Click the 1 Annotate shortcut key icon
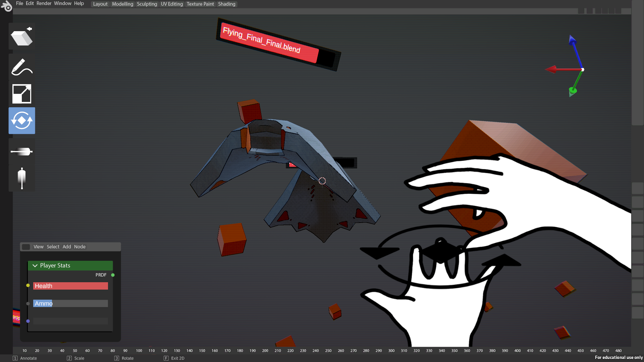The image size is (644, 362). [15, 358]
